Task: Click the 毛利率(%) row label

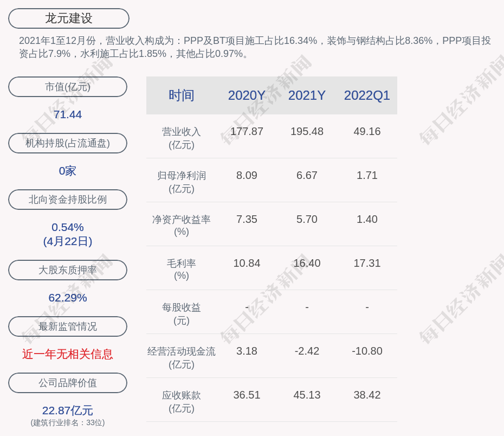Action: click(x=182, y=270)
